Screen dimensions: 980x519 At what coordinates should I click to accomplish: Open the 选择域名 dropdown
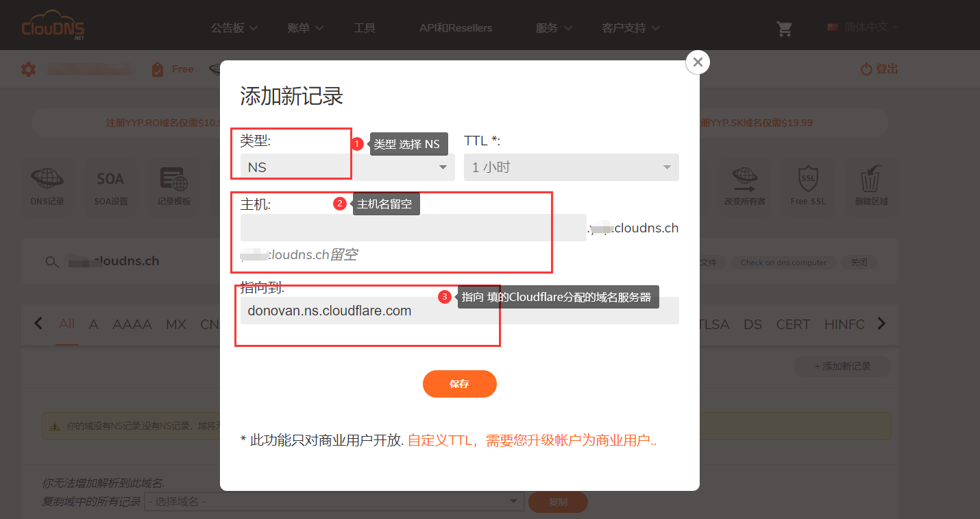pyautogui.click(x=334, y=502)
